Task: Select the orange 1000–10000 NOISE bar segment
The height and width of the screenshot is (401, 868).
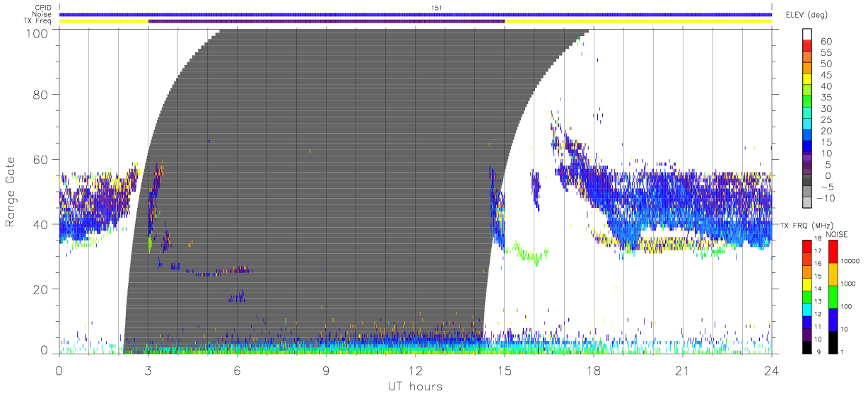Action: 833,274
